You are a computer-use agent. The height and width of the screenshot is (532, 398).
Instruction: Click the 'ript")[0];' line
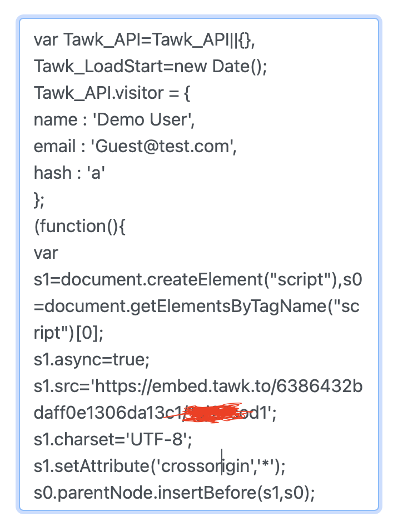click(68, 333)
